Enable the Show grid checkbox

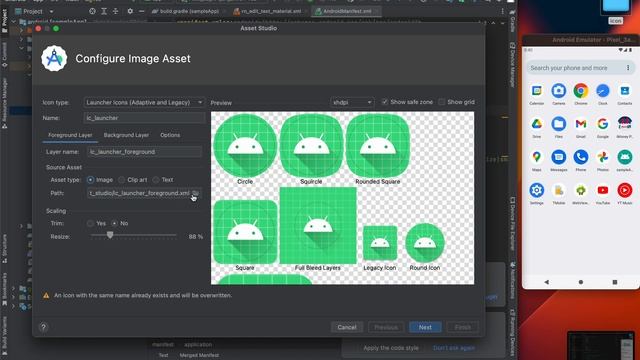coord(442,102)
